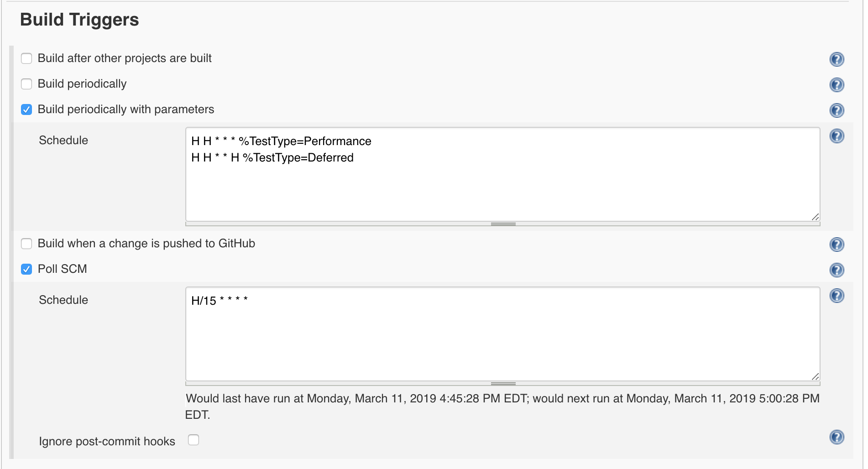868x469 pixels.
Task: Grab resize bar below Poll SCM Schedule
Action: [x=503, y=384]
